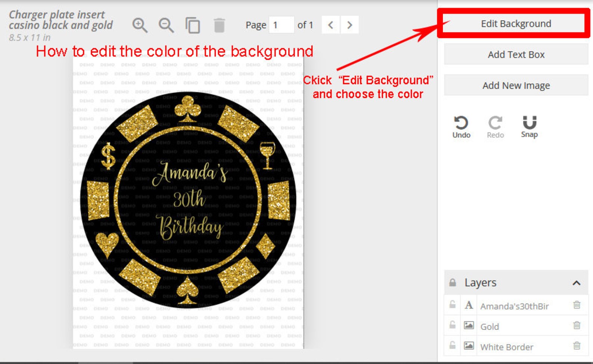Click the page number input field

click(x=281, y=25)
